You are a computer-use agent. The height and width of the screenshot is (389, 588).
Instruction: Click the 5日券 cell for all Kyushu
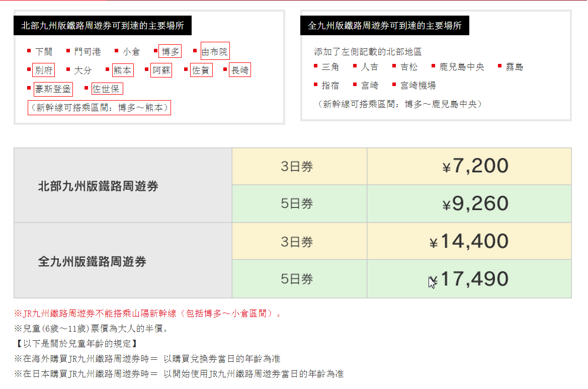(299, 279)
